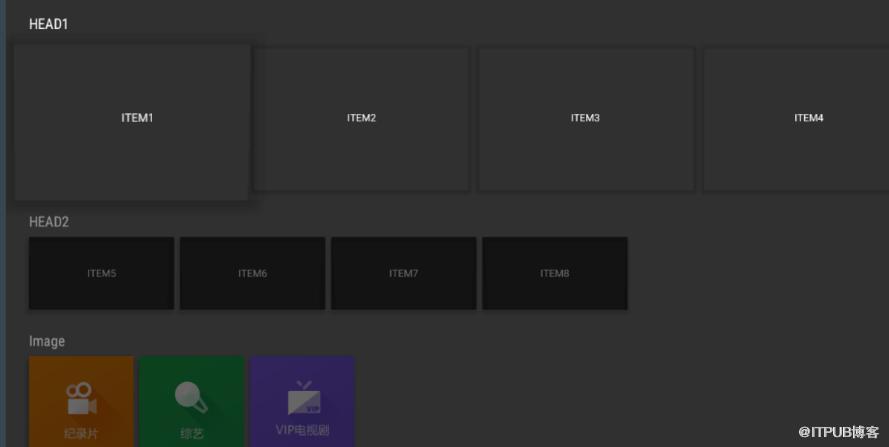
Task: Choose the ITEM6 tile
Action: [253, 273]
